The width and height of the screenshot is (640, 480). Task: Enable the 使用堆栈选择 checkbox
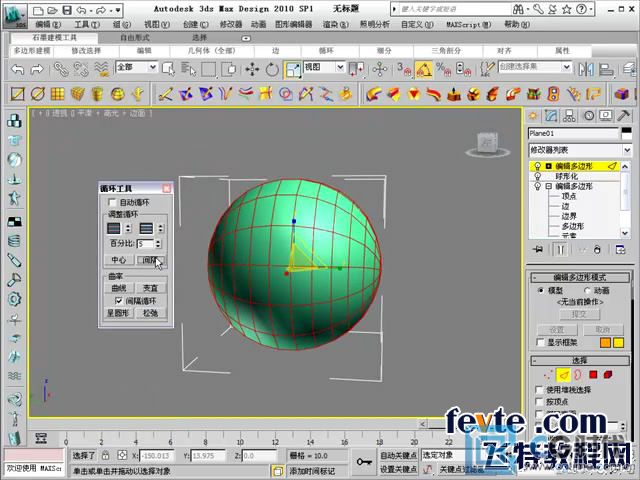point(539,390)
